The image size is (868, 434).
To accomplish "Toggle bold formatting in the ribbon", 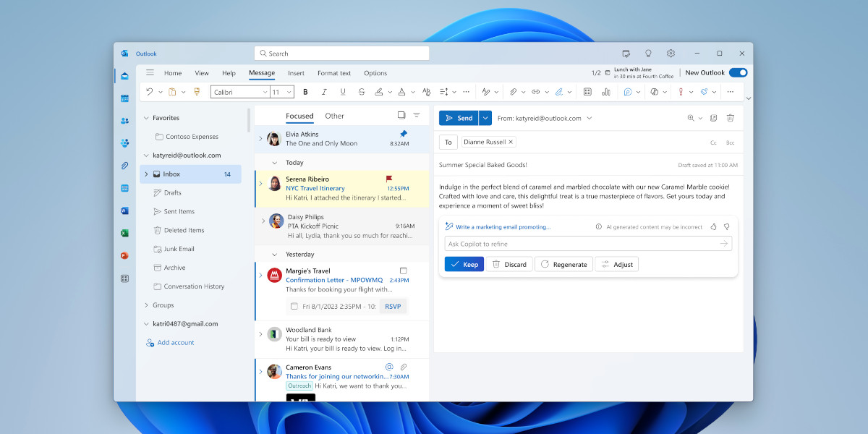I will click(305, 92).
